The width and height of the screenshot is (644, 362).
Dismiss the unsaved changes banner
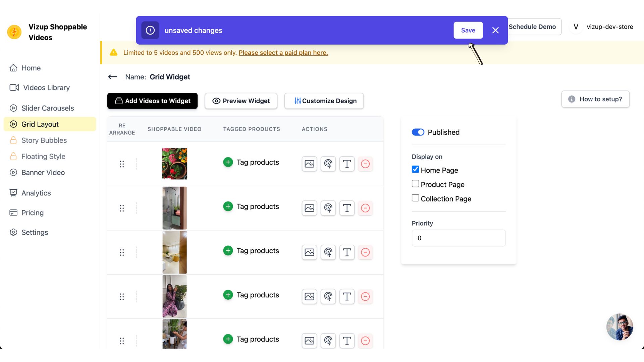click(495, 30)
